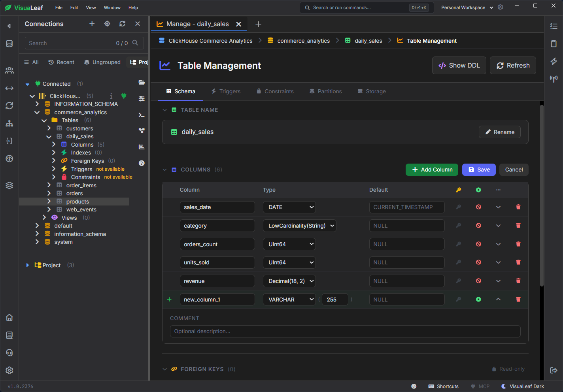563x392 pixels.
Task: Click the sign-out icon in right rail
Action: (x=554, y=370)
